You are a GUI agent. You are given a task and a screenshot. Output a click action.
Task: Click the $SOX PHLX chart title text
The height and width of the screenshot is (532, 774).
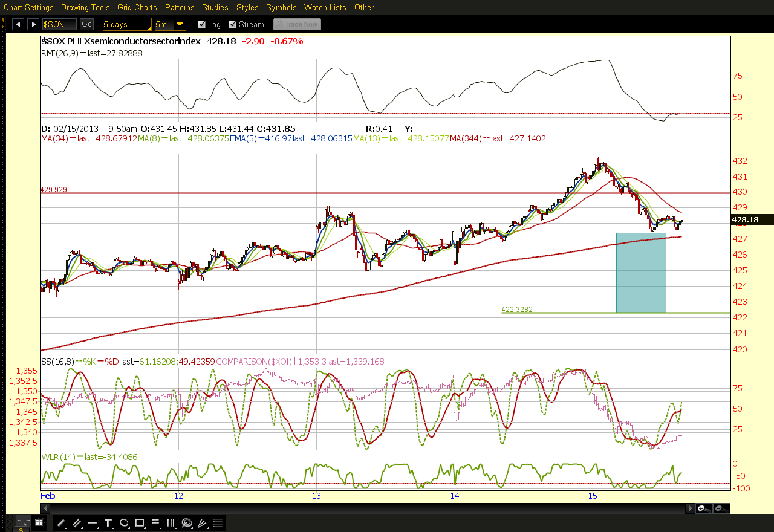(x=120, y=41)
